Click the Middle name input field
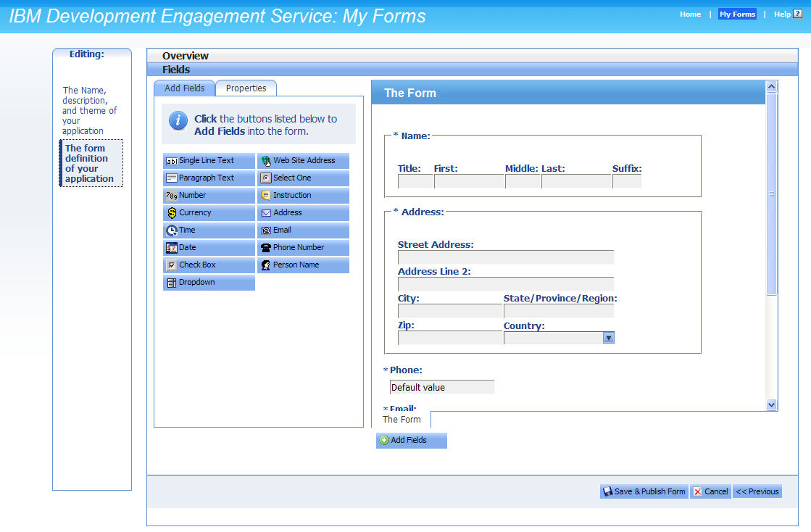 [523, 181]
